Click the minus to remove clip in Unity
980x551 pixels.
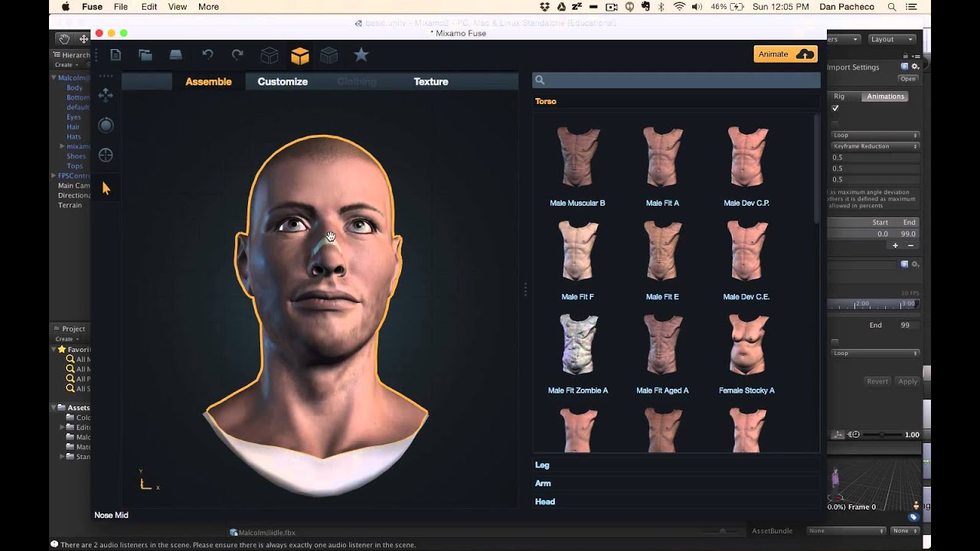(910, 246)
